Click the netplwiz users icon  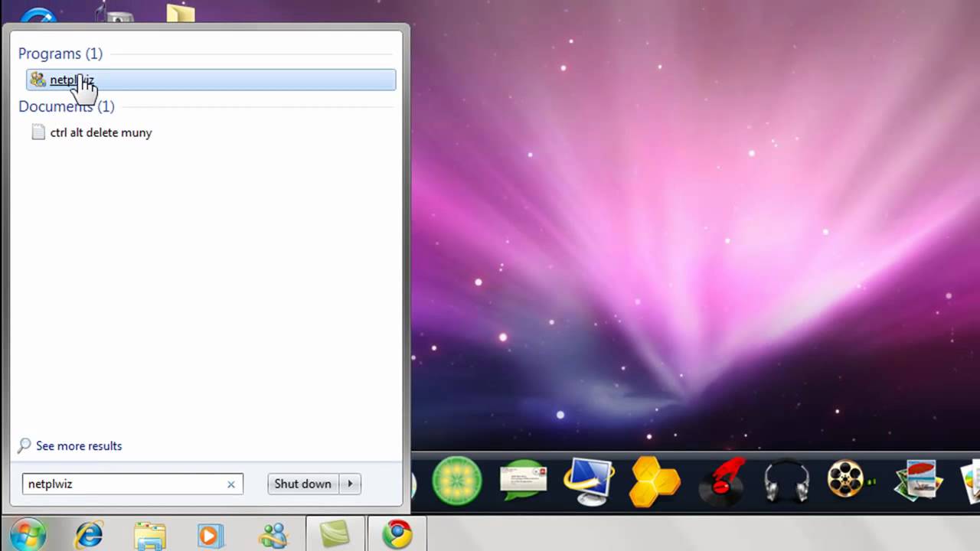(x=38, y=80)
